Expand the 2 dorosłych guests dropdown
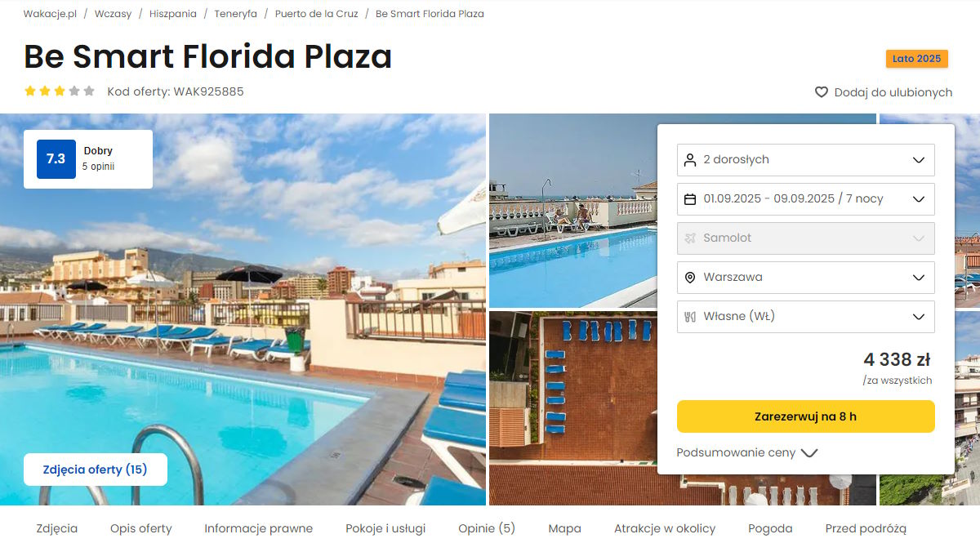Image resolution: width=980 pixels, height=543 pixels. click(806, 160)
